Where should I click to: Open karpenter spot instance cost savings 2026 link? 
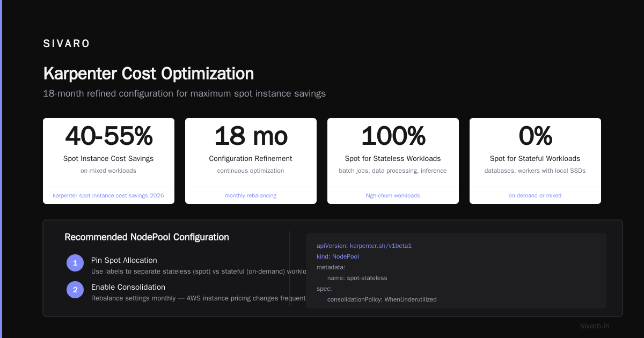coord(108,195)
